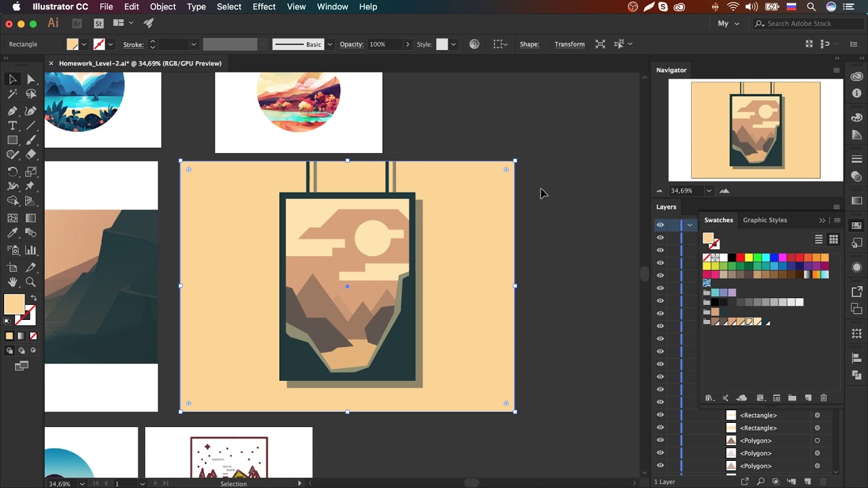Set the paint mode to Gradient
The height and width of the screenshot is (488, 868).
pyautogui.click(x=21, y=335)
